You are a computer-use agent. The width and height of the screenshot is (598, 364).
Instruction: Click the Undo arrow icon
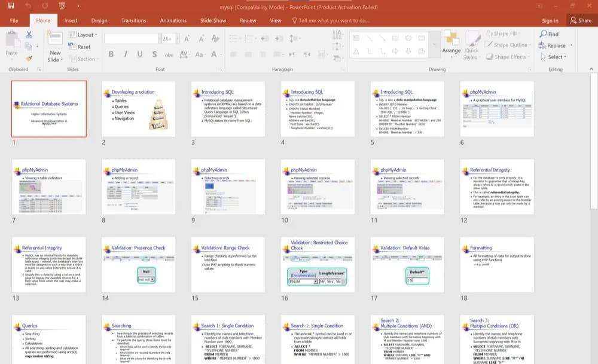pos(28,6)
